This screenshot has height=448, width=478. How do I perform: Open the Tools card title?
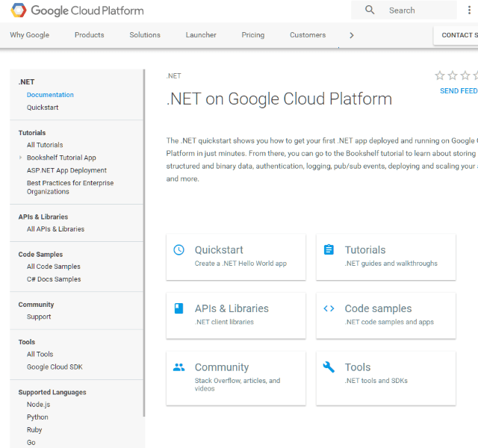click(358, 367)
